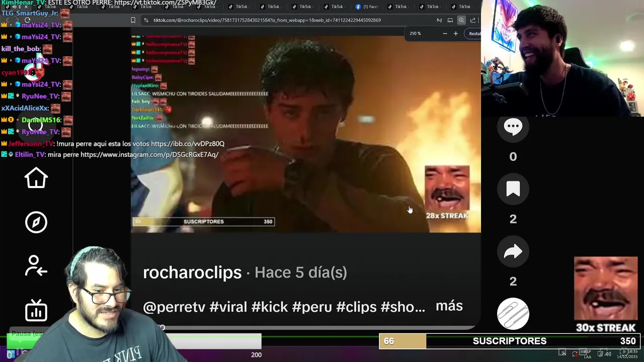Screen dimensions: 644x362
Task: Switch to the Facebook browser tab
Action: point(367,7)
